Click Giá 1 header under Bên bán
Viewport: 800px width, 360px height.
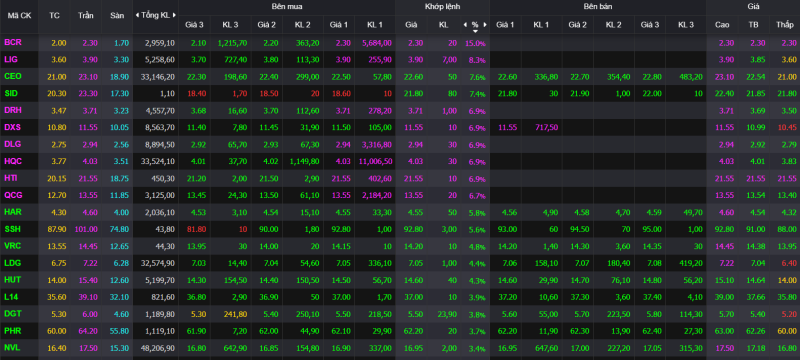point(505,24)
